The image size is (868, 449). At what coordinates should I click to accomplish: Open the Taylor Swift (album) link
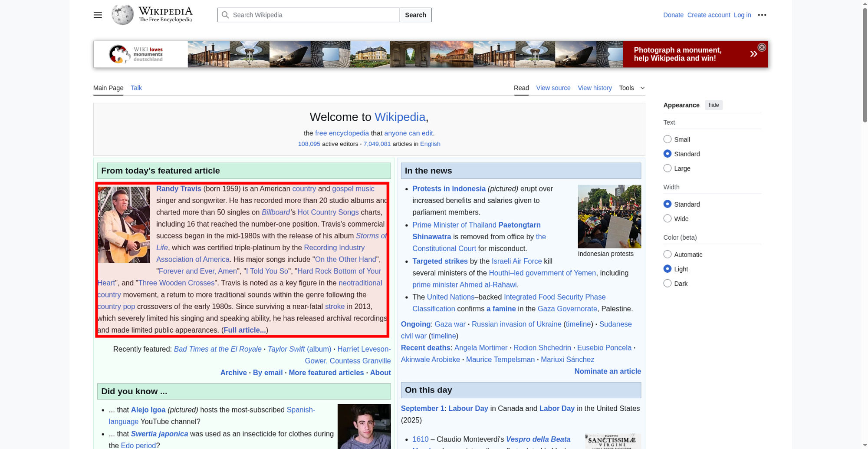tap(299, 349)
